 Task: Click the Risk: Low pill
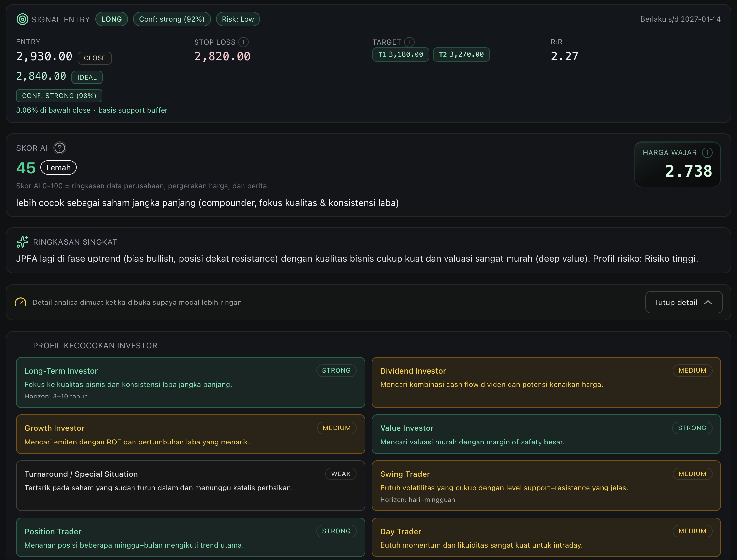(x=238, y=19)
